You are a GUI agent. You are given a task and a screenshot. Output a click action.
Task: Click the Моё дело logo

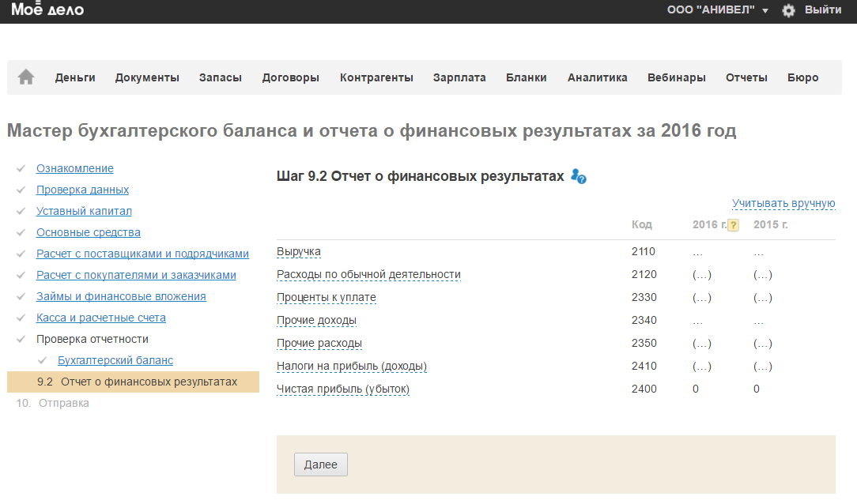47,10
